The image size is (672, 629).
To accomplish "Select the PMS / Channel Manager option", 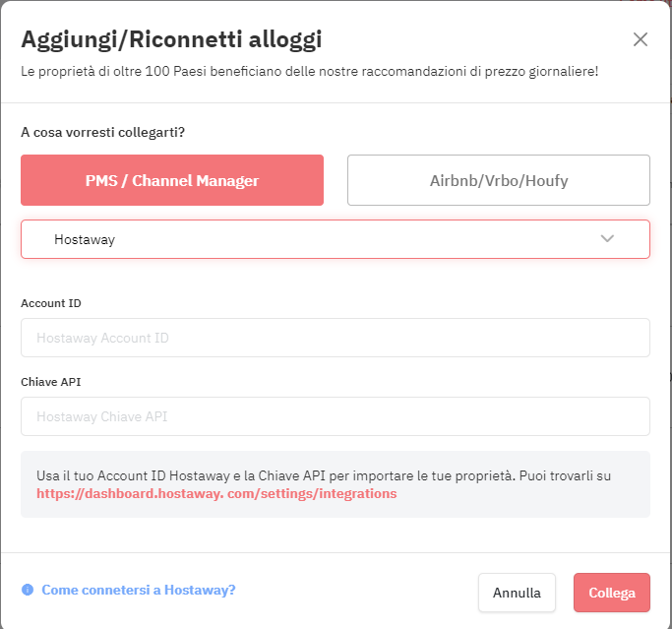I will 172,180.
